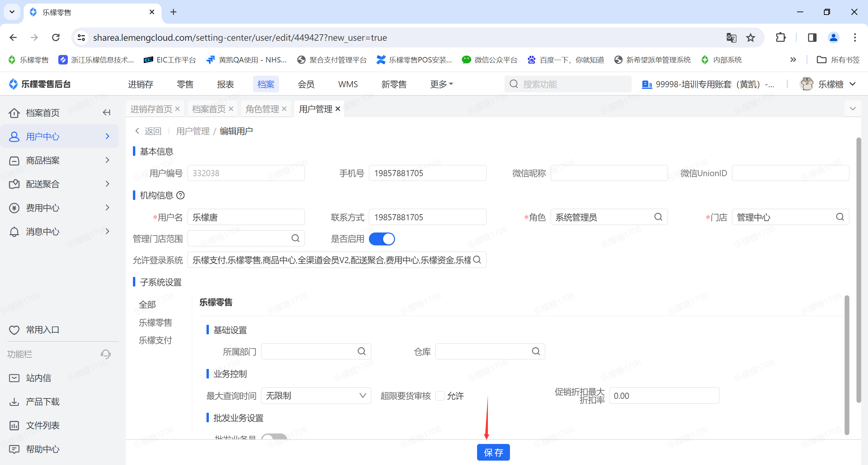Click the customer service headset icon
868x465 pixels.
coord(106,354)
